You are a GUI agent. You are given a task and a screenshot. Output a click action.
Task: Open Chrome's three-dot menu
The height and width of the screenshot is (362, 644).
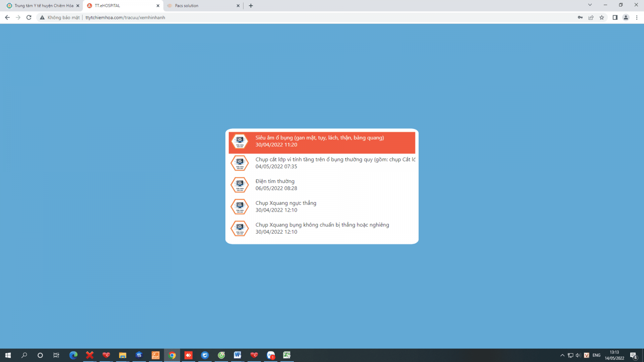pos(636,18)
